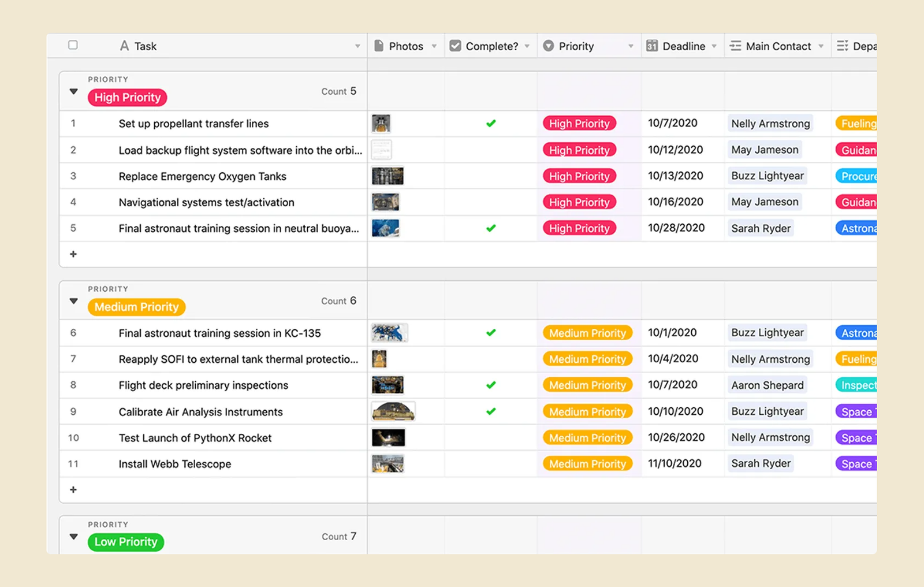Tick the select-all checkbox in the header
The width and height of the screenshot is (924, 587).
coord(73,45)
